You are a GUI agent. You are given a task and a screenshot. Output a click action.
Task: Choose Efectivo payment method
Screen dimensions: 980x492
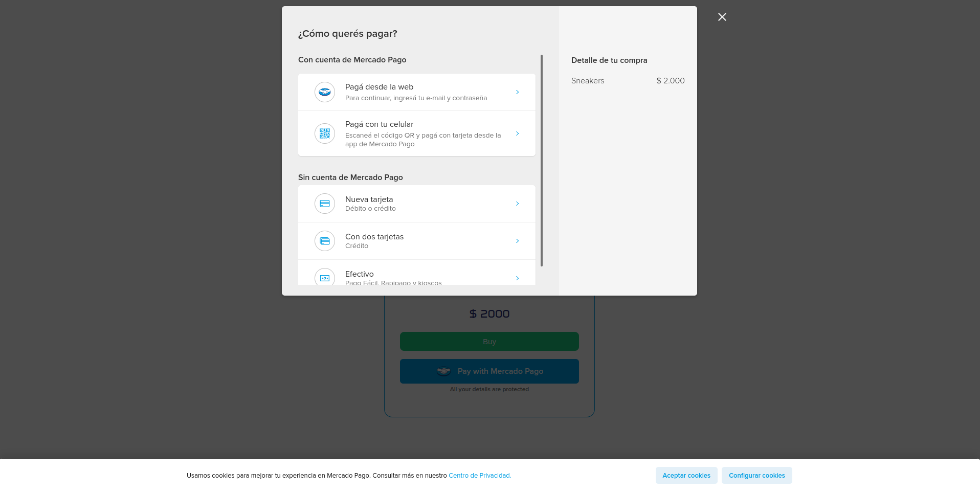(x=417, y=273)
